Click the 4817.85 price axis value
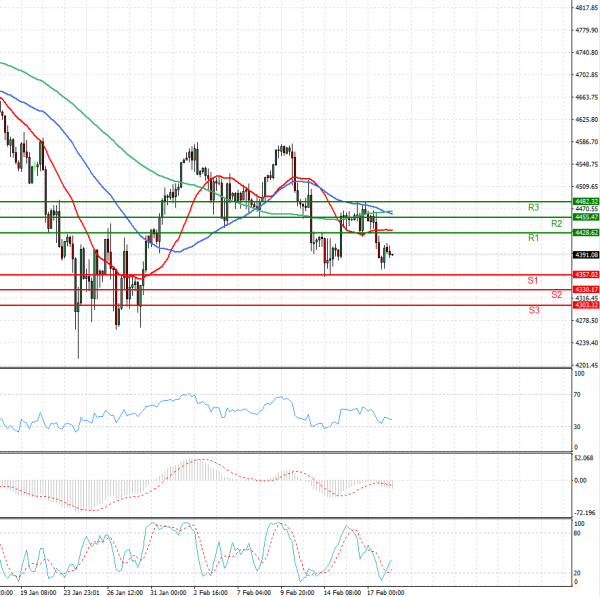The image size is (600, 597). (x=587, y=7)
